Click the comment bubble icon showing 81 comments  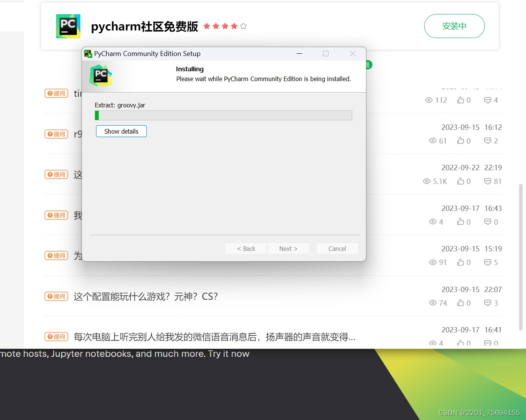[x=488, y=181]
